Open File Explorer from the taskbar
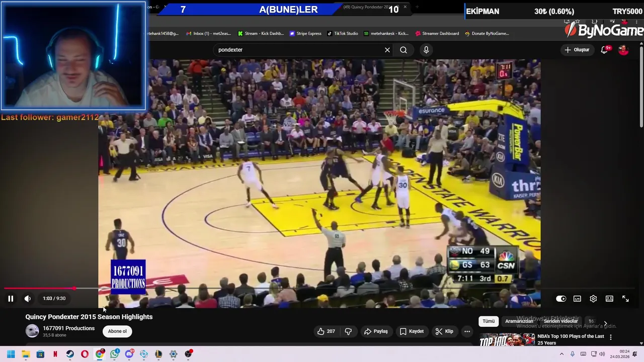This screenshot has width=644, height=362. click(x=26, y=354)
